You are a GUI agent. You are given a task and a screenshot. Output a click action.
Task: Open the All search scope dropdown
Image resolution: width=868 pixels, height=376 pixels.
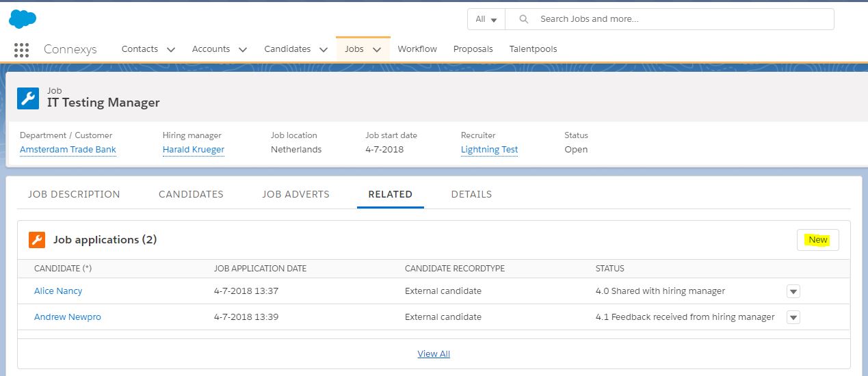[x=486, y=19]
